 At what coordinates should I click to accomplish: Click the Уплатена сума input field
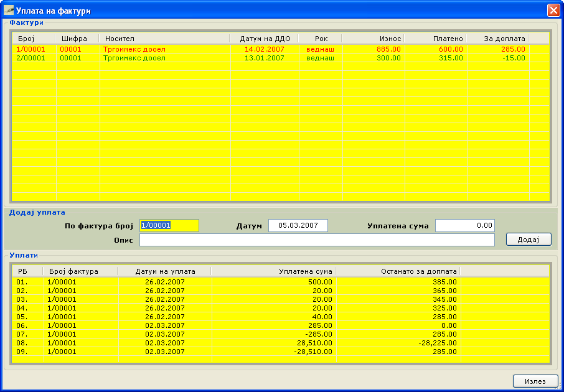click(464, 226)
